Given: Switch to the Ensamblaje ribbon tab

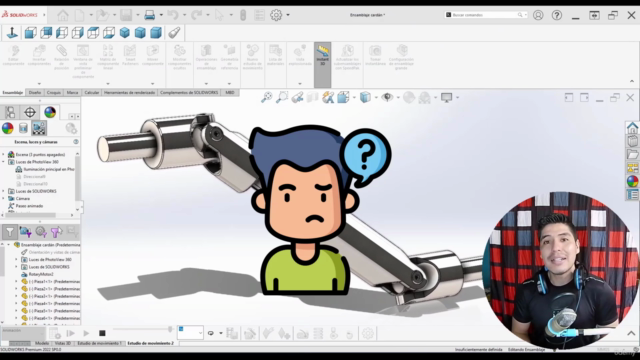Looking at the screenshot, I should coord(13,93).
